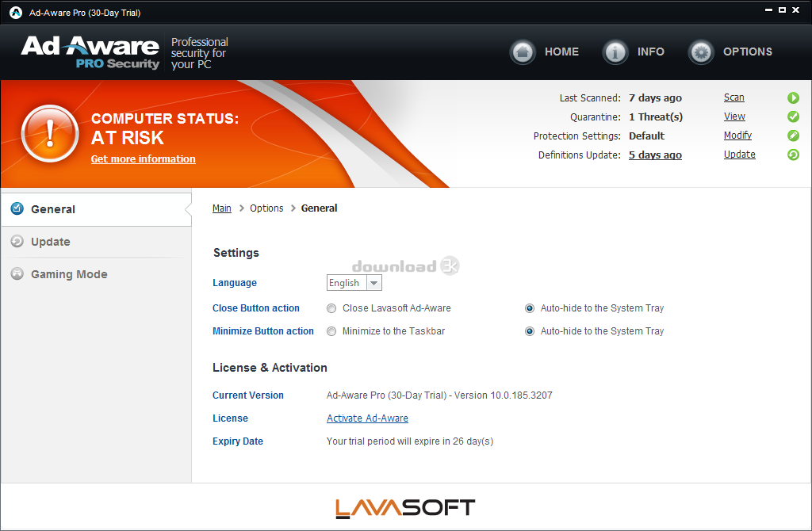
Task: Switch to the Update options tab
Action: [x=96, y=242]
